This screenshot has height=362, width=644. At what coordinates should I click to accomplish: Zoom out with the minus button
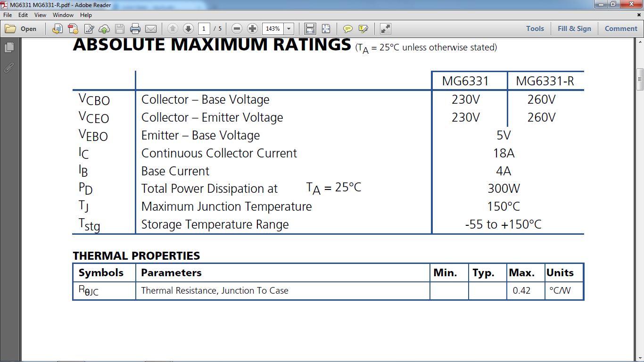(x=237, y=29)
